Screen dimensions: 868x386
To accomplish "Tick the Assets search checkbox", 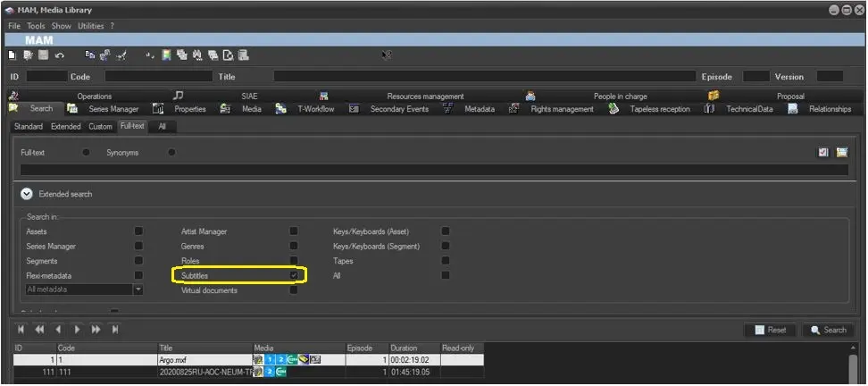I will tap(138, 231).
